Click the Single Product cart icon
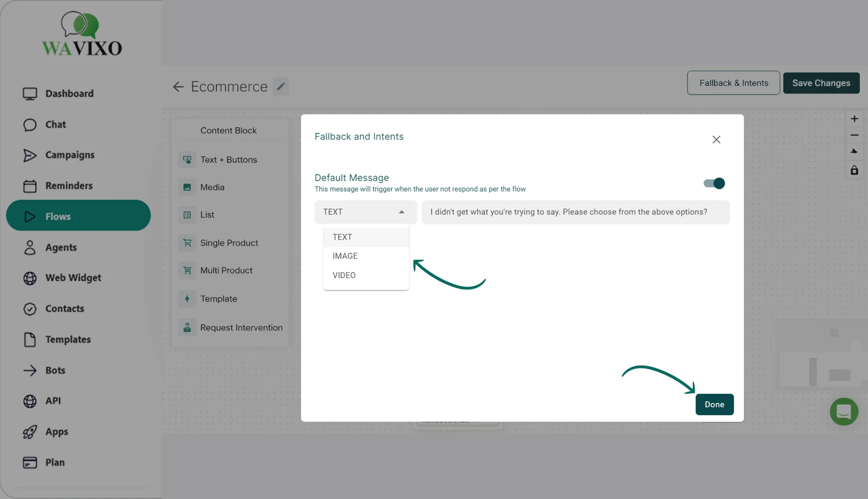868x499 pixels. pyautogui.click(x=187, y=243)
